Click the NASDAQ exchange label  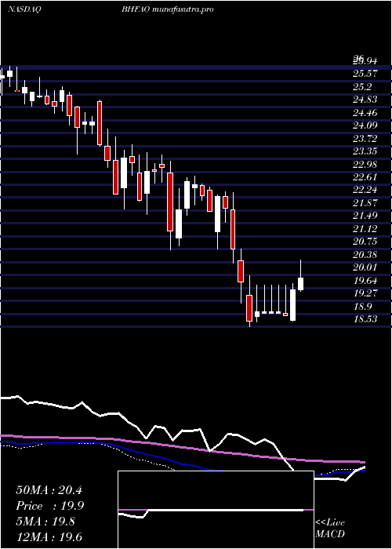click(x=24, y=9)
